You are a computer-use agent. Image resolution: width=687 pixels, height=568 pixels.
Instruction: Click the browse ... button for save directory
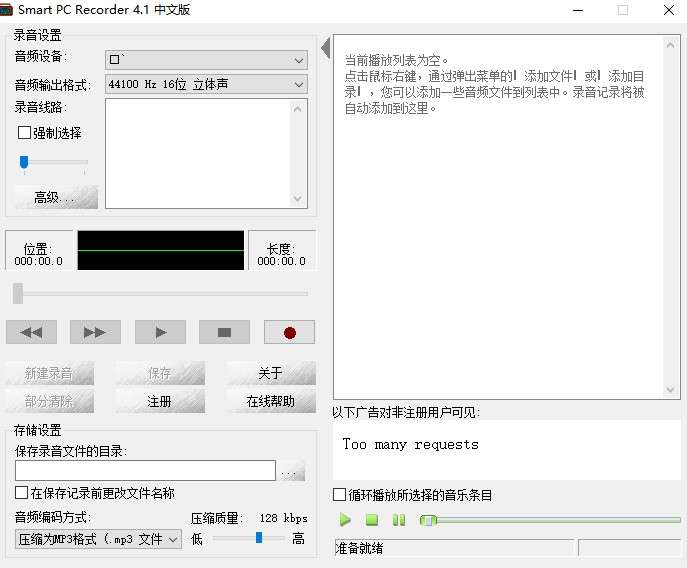click(290, 471)
